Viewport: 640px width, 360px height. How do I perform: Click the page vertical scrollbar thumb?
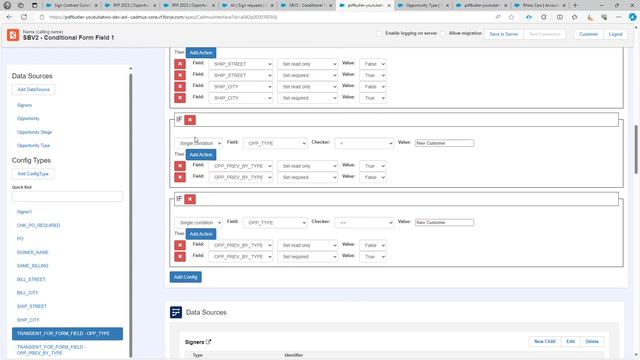tap(636, 149)
